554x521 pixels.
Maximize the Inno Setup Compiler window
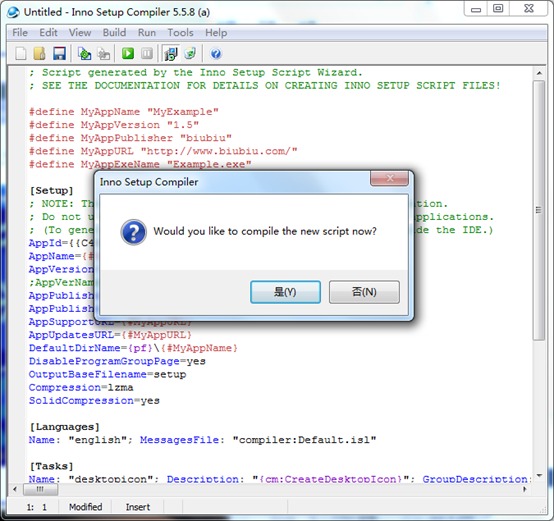498,9
